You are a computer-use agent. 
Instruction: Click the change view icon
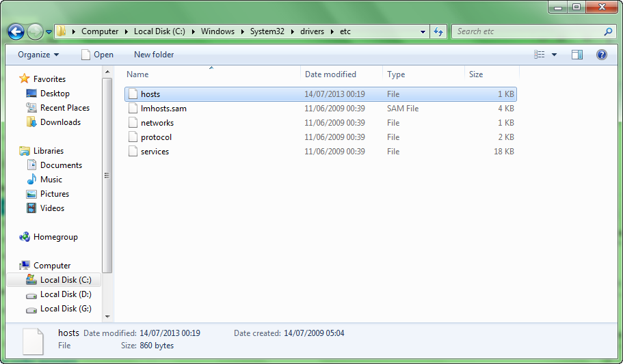pyautogui.click(x=540, y=55)
